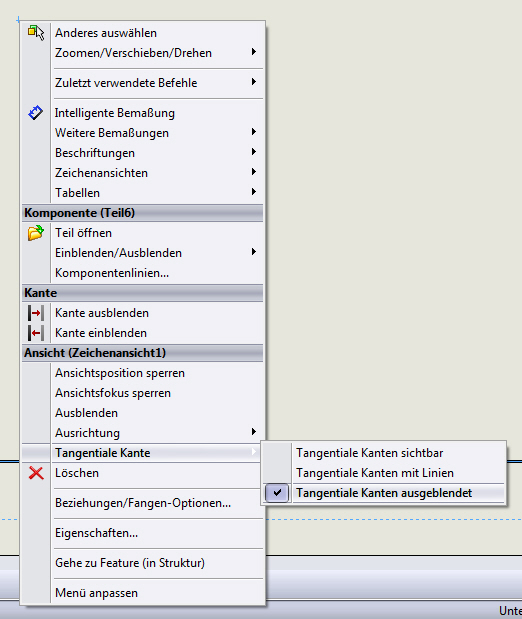
Task: Click the Kante ausblenden icon
Action: 36,313
